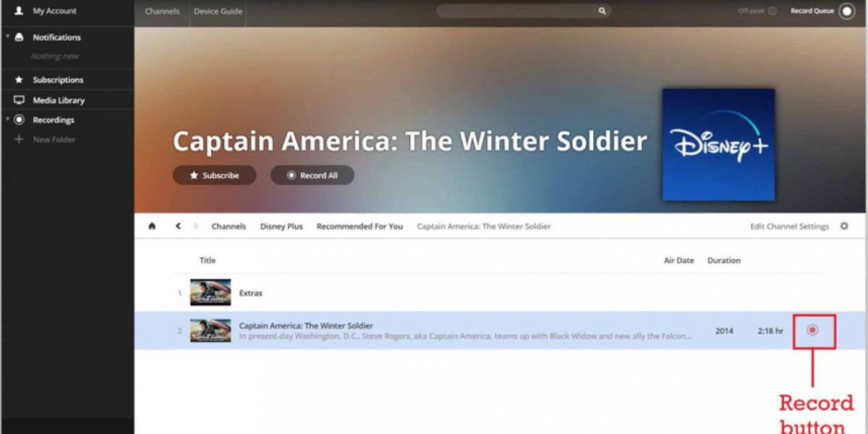Collapse the Notifications section arrow
The width and height of the screenshot is (868, 434).
point(7,36)
